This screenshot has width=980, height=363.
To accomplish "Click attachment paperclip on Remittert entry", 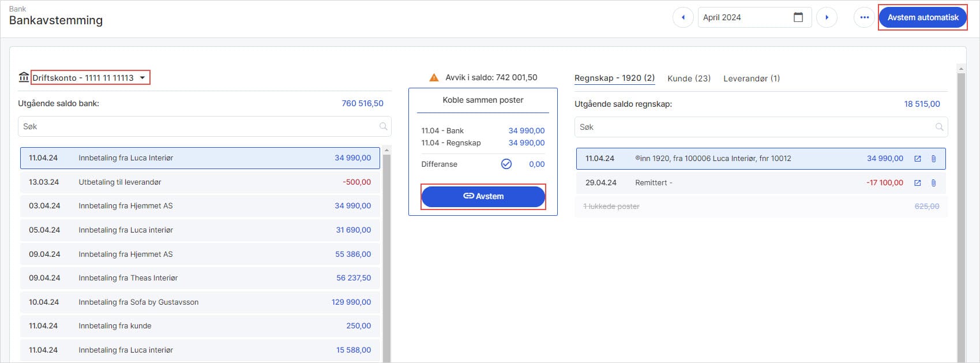I will point(934,183).
